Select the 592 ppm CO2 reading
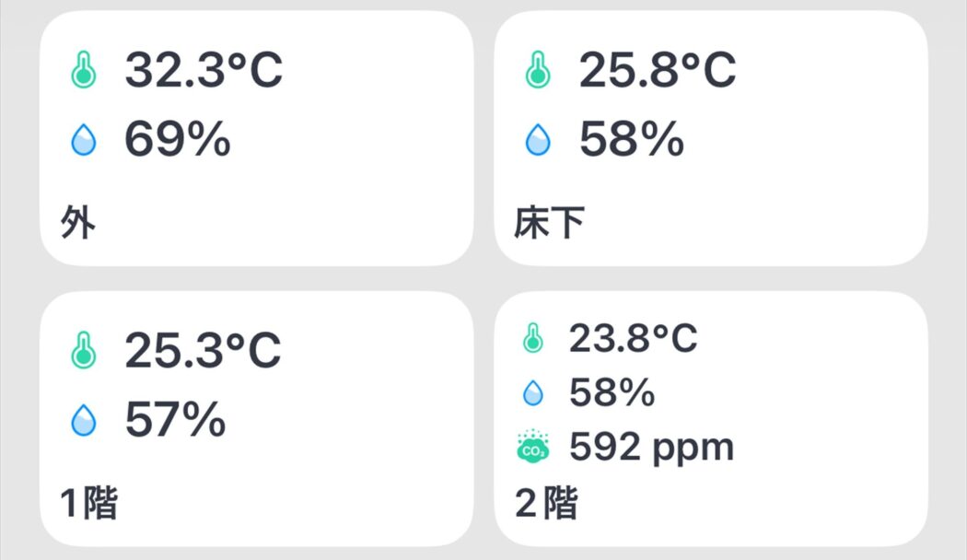967x560 pixels. 651,447
